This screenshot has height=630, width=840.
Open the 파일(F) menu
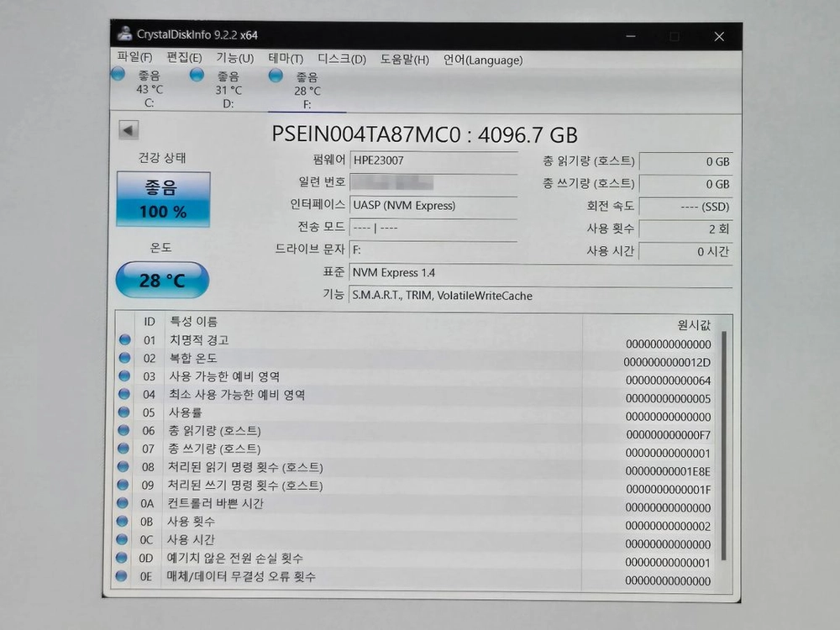134,57
